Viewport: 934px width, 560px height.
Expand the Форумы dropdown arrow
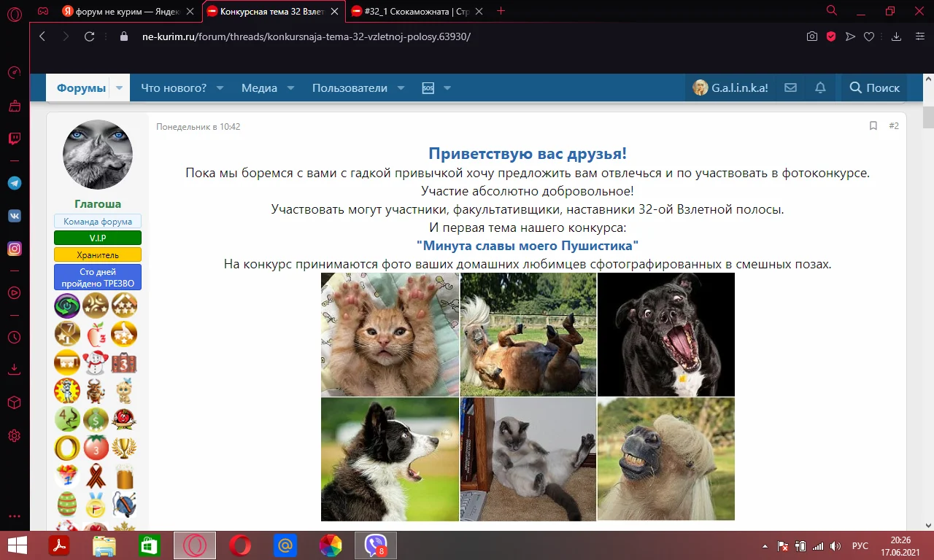[118, 87]
